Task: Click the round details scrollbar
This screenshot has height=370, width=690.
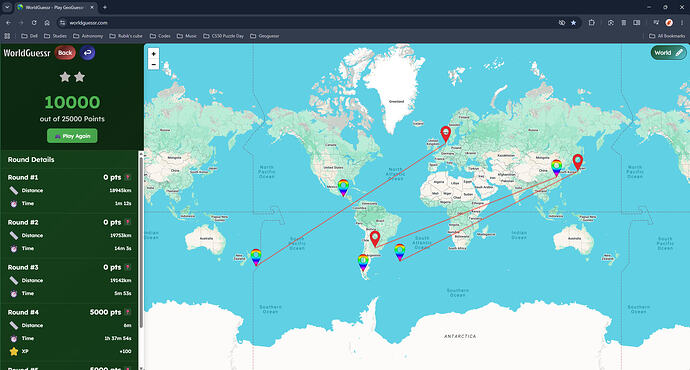Action: [x=141, y=242]
